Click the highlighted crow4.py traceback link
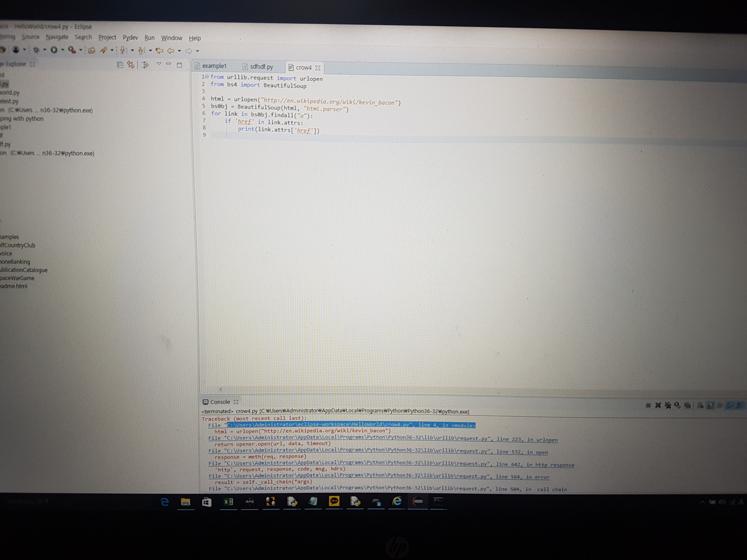This screenshot has width=747, height=560. click(x=351, y=425)
